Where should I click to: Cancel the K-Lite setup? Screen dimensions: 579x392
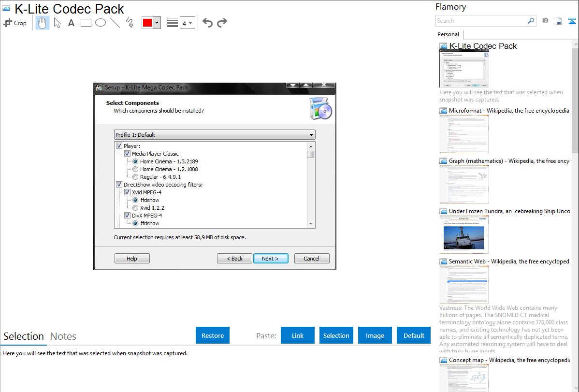point(312,259)
